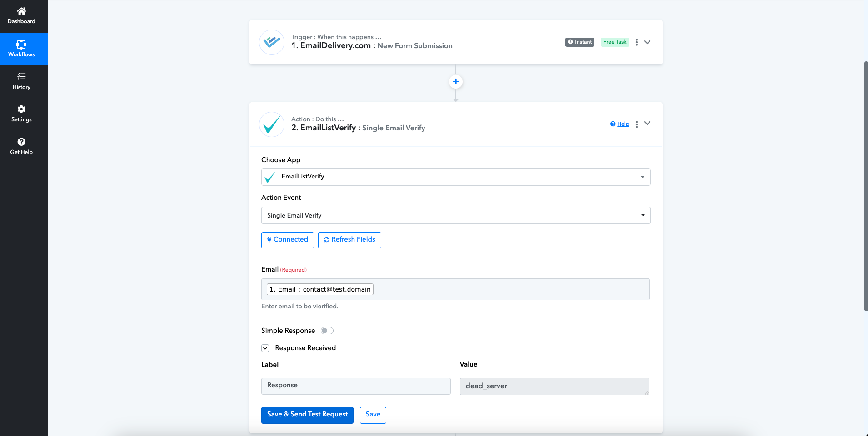Click the Email required input field
The height and width of the screenshot is (436, 868).
click(455, 289)
